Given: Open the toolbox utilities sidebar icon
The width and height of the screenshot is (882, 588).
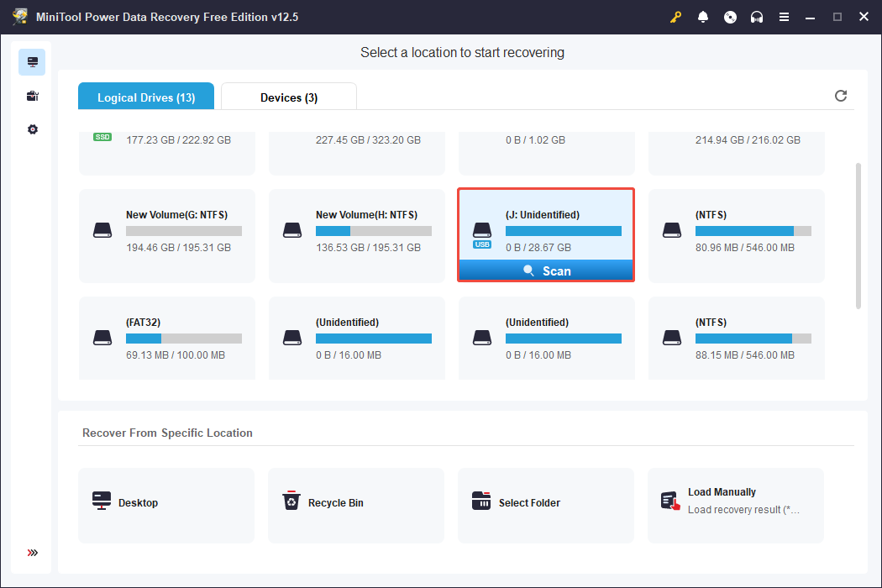Looking at the screenshot, I should pyautogui.click(x=32, y=96).
